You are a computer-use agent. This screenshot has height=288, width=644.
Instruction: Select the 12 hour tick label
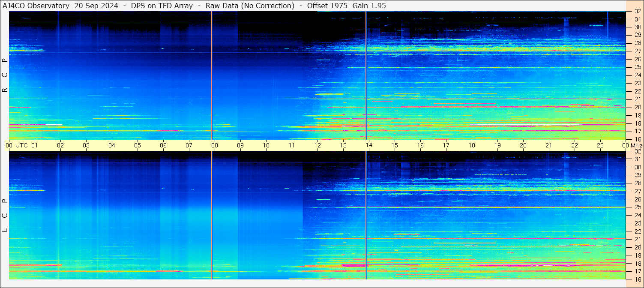[x=318, y=145]
